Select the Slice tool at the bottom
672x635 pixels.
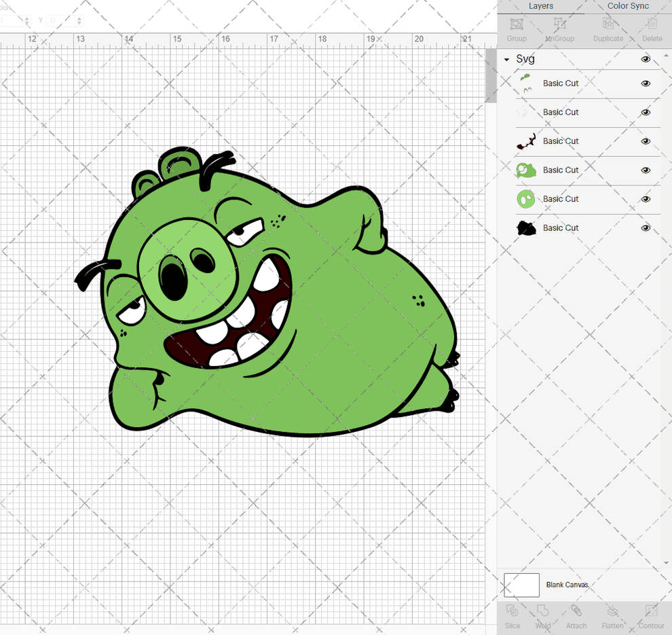512,616
